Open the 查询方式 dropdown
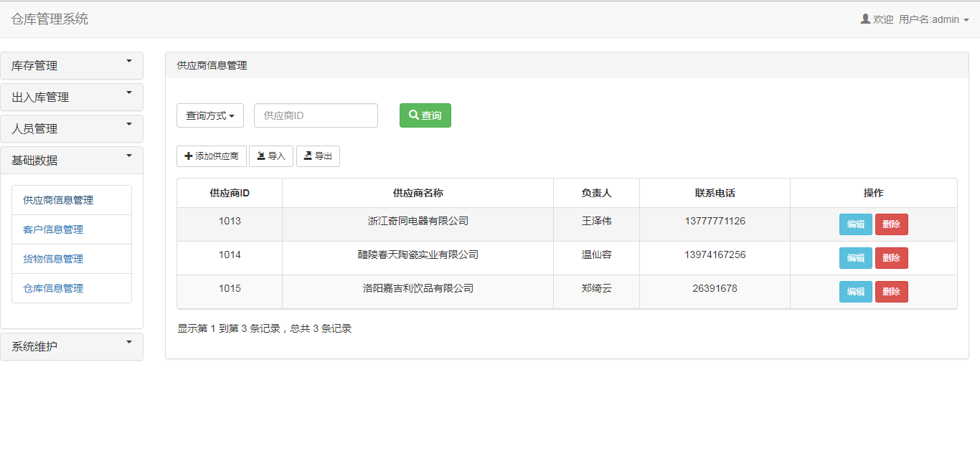 coord(210,115)
